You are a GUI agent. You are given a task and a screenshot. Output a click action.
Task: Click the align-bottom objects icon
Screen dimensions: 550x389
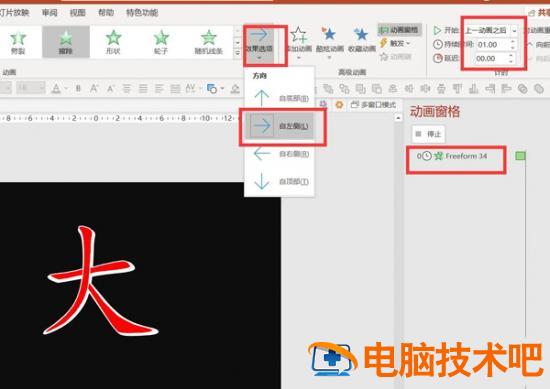click(x=474, y=89)
